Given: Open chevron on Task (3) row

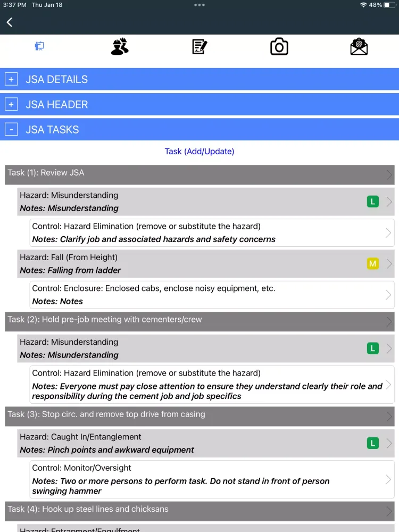Looking at the screenshot, I should (389, 417).
